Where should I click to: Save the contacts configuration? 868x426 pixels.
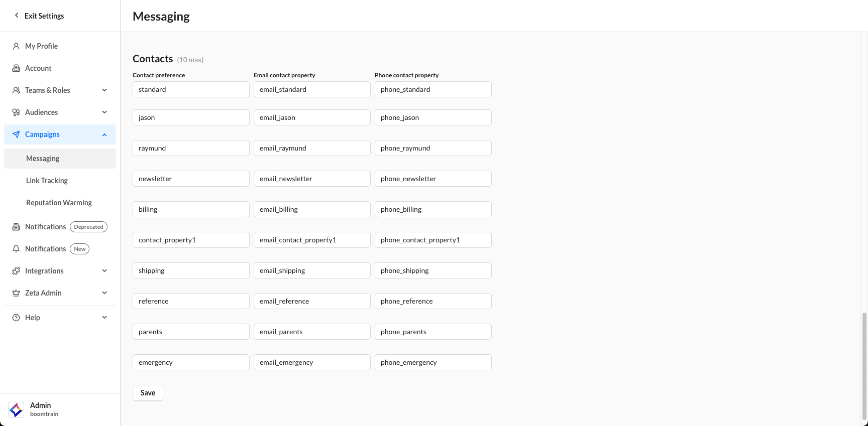[148, 393]
